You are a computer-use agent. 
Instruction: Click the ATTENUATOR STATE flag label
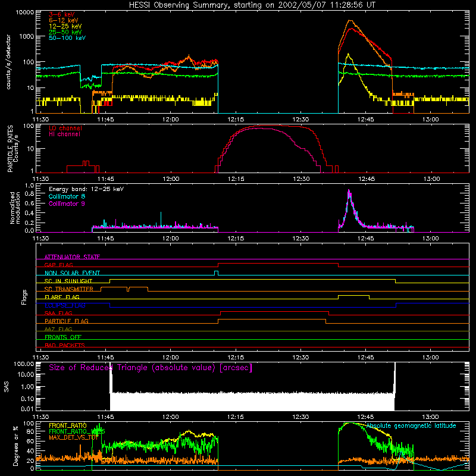(72, 257)
